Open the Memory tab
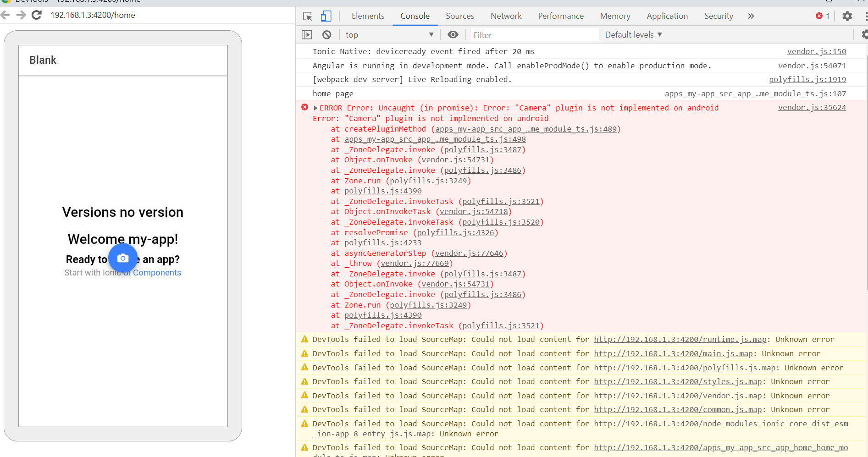The width and height of the screenshot is (868, 457). click(x=615, y=16)
